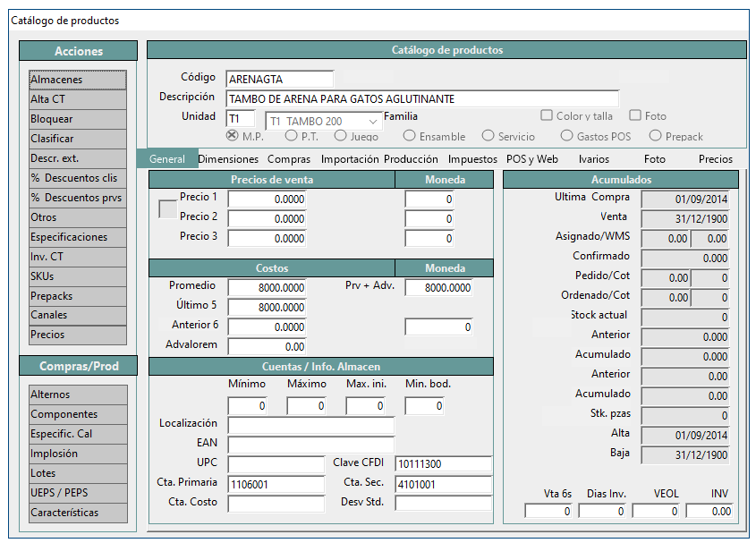Screen dimensions: 756x543
Task: Click the Advalorem field
Action: coord(268,347)
